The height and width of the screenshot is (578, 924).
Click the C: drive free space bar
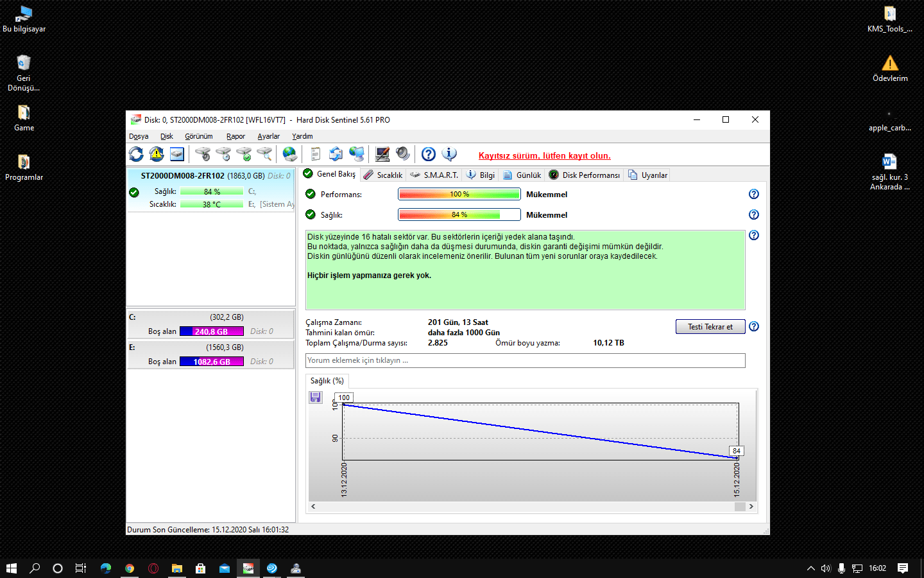[x=212, y=331]
